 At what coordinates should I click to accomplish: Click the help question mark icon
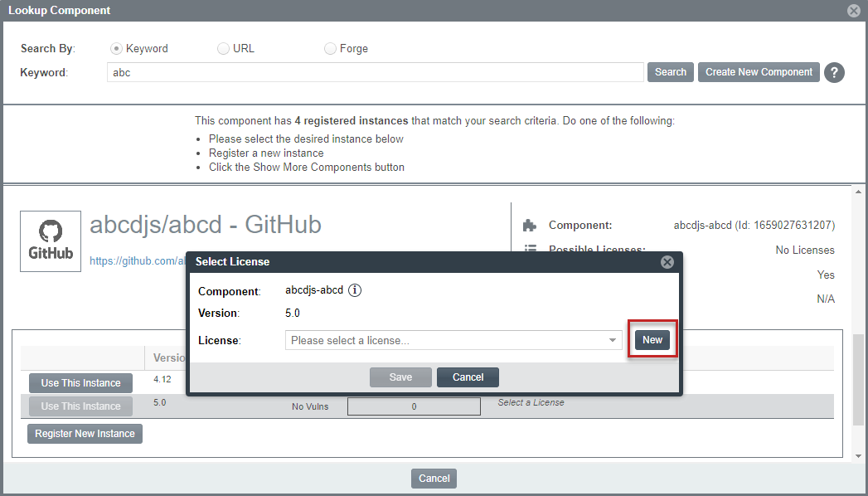pyautogui.click(x=834, y=72)
